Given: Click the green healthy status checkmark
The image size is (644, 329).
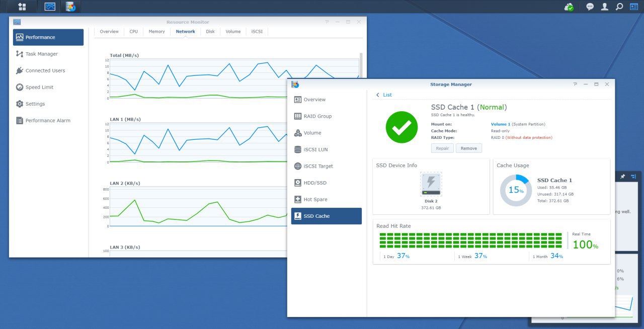Looking at the screenshot, I should point(401,127).
